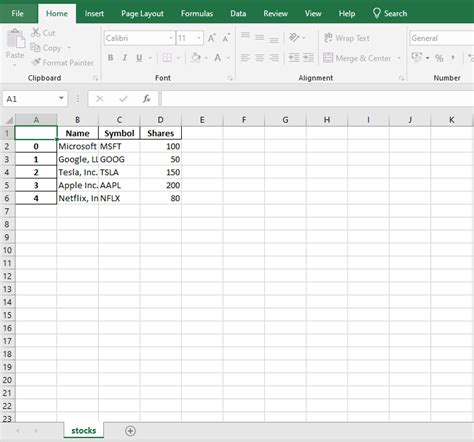Viewport: 474px width, 442px height.
Task: Select the stocks sheet tab
Action: point(84,430)
